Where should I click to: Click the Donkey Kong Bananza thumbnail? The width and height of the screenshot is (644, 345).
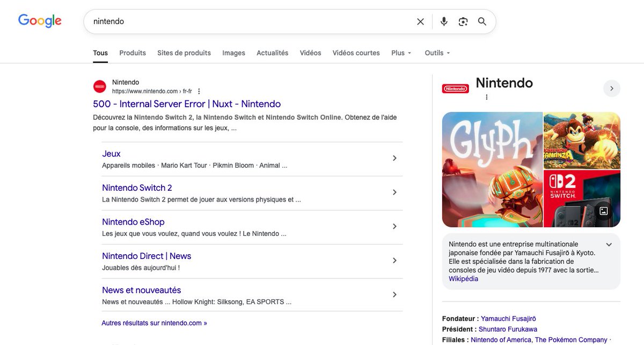tap(582, 140)
